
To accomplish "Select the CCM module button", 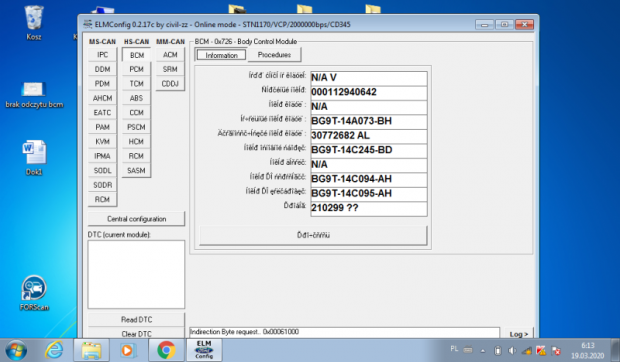I will (136, 113).
